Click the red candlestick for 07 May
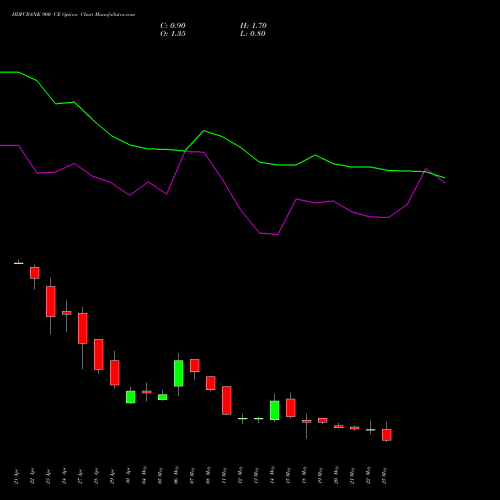 195,365
